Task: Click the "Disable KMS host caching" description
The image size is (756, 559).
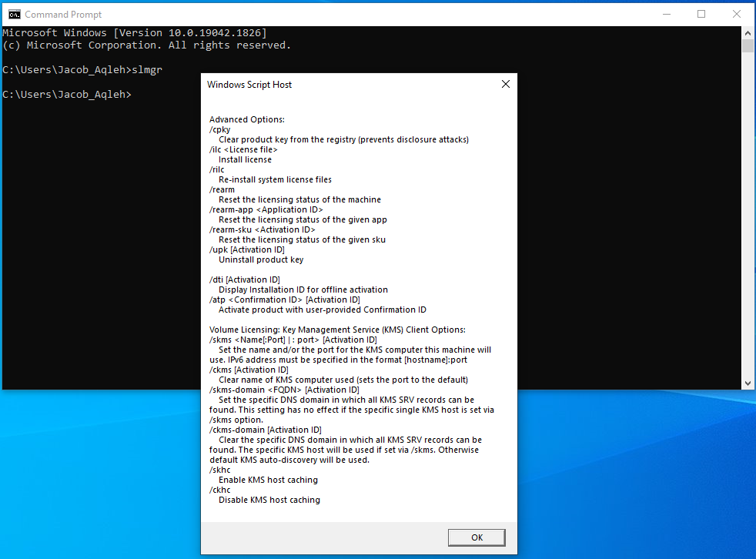Action: coord(269,500)
